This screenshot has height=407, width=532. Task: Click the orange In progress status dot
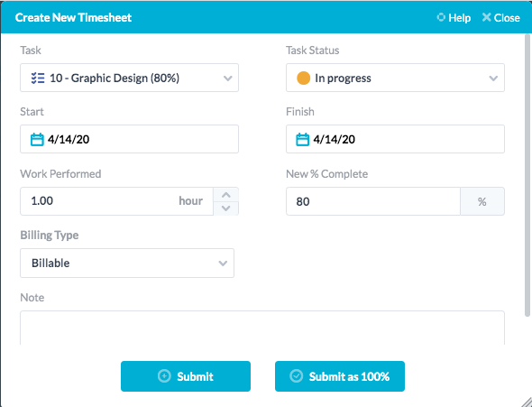tap(303, 79)
